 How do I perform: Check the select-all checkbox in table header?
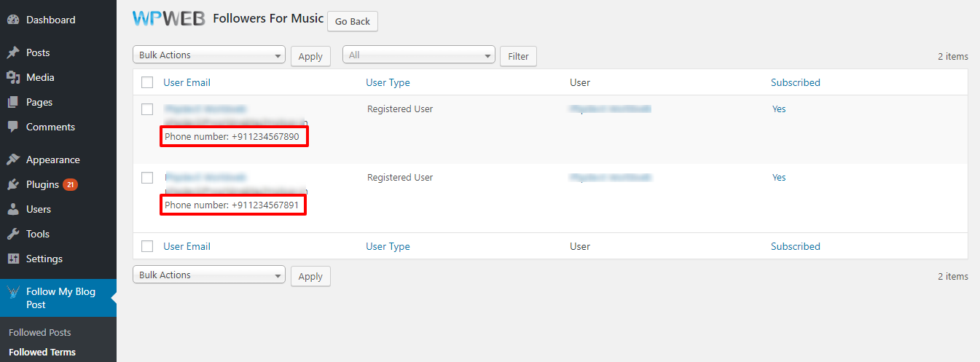click(x=147, y=82)
